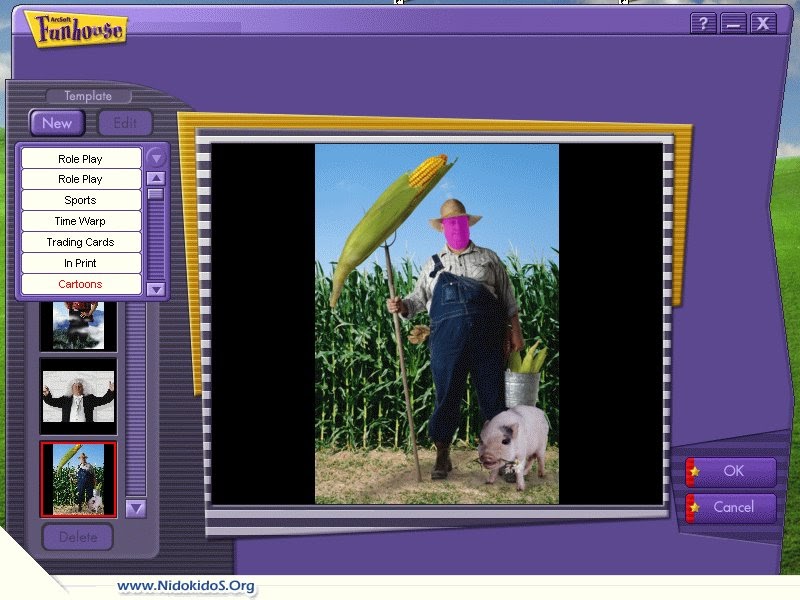The image size is (800, 600).
Task: Select the Cartoons category
Action: pyautogui.click(x=81, y=284)
